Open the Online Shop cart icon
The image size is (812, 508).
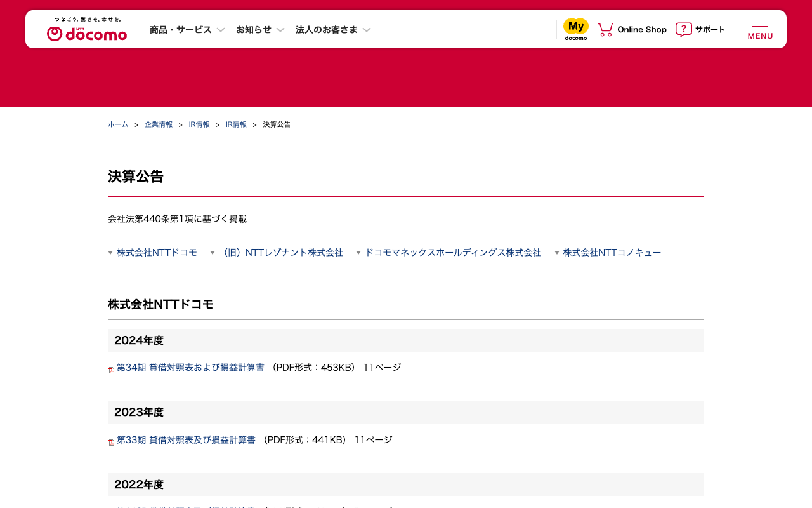click(605, 29)
